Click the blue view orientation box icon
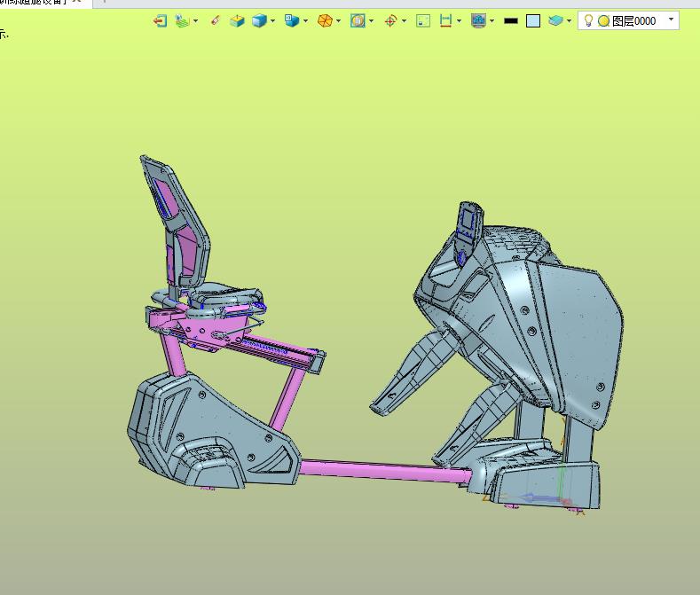The width and height of the screenshot is (700, 595). tap(292, 21)
